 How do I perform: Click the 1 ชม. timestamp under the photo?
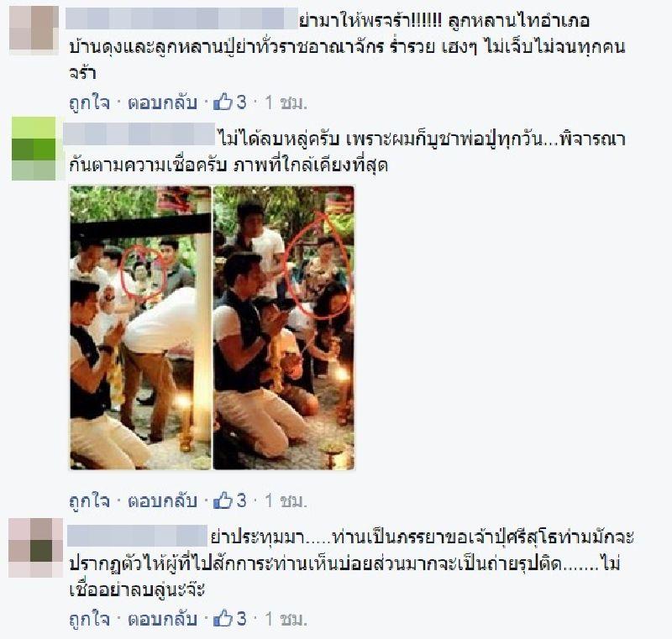[286, 500]
